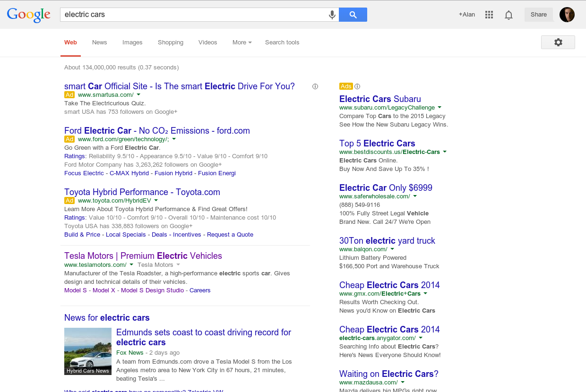Open notifications bell icon

click(508, 15)
